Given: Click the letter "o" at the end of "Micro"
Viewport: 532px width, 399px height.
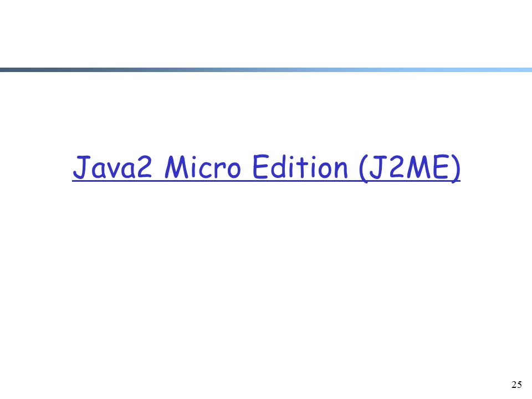Looking at the screenshot, I should tap(233, 171).
